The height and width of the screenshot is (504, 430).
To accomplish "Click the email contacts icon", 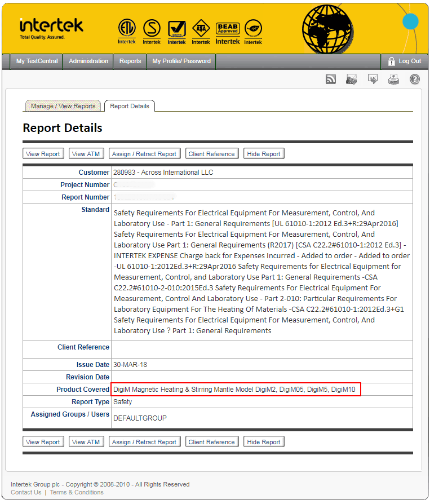I will (352, 79).
